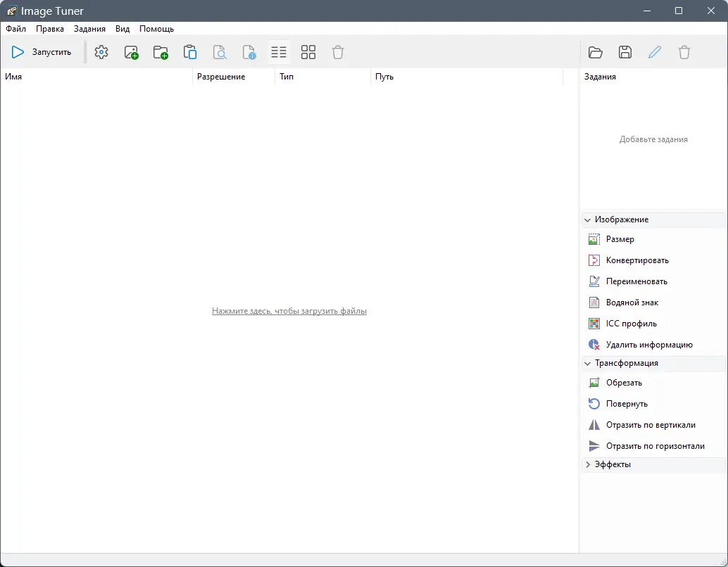The image size is (728, 567).
Task: Click the ICC профиль color icon
Action: click(x=594, y=324)
